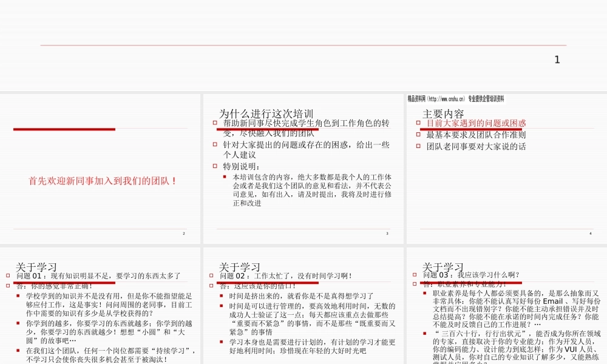
Task: Click the red text 首先欢迎新同事加入到我们的团队！
Action: [x=103, y=181]
